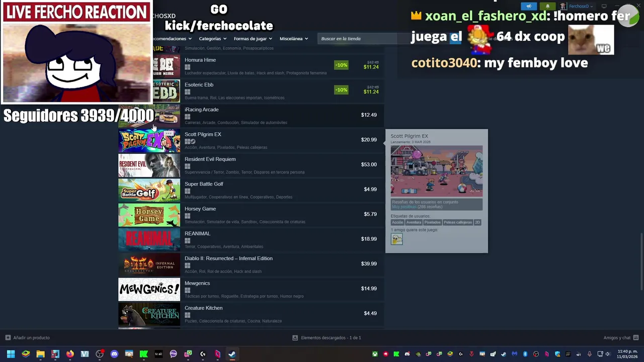The width and height of the screenshot is (644, 362).
Task: Open Steam notifications bell button
Action: point(547,6)
